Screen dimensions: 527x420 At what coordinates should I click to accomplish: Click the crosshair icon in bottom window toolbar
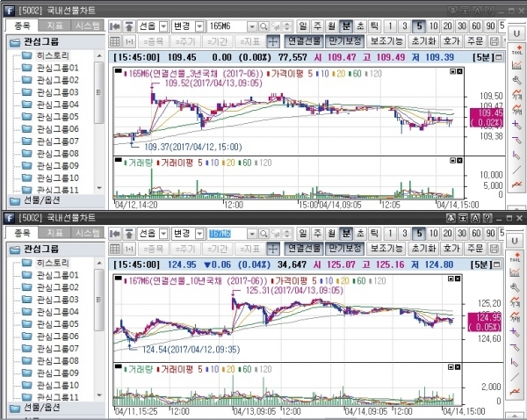pyautogui.click(x=273, y=249)
